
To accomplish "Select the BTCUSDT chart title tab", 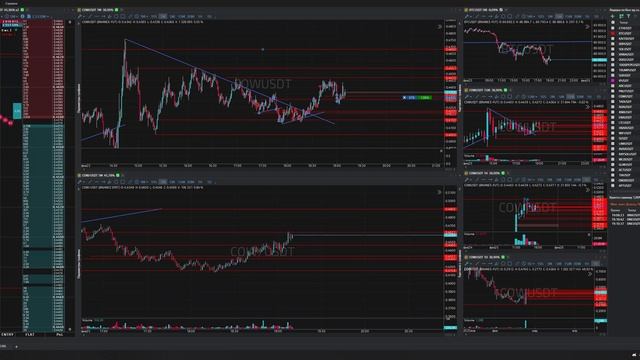I will 483,10.
